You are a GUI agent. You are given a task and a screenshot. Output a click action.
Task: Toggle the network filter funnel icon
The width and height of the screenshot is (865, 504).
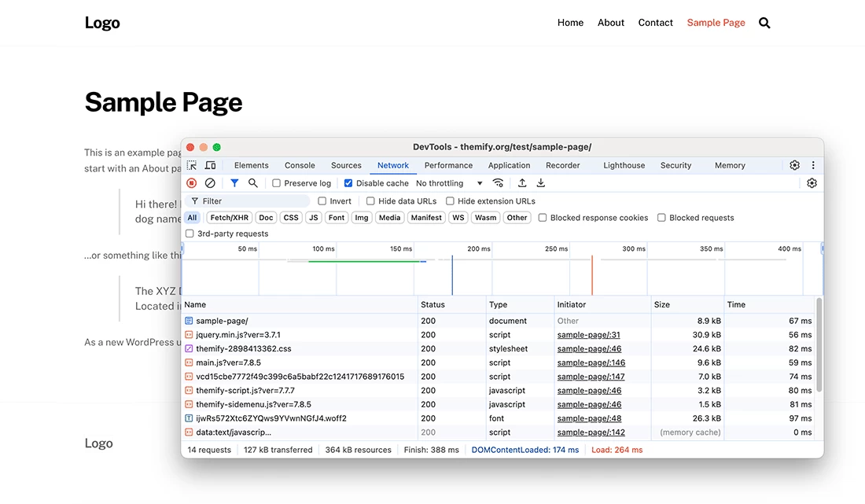234,183
